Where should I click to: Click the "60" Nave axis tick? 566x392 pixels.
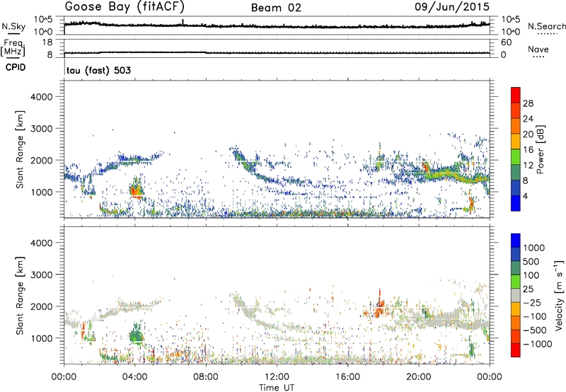pyautogui.click(x=506, y=42)
